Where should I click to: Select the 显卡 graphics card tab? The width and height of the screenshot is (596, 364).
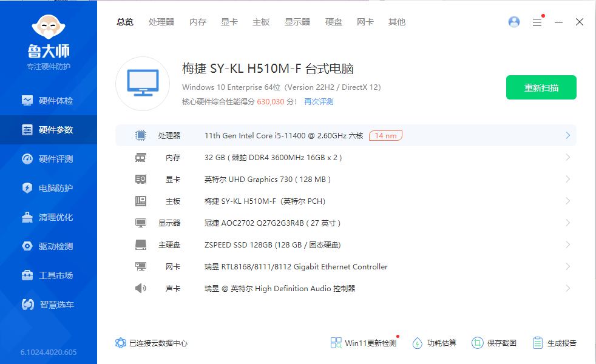229,22
